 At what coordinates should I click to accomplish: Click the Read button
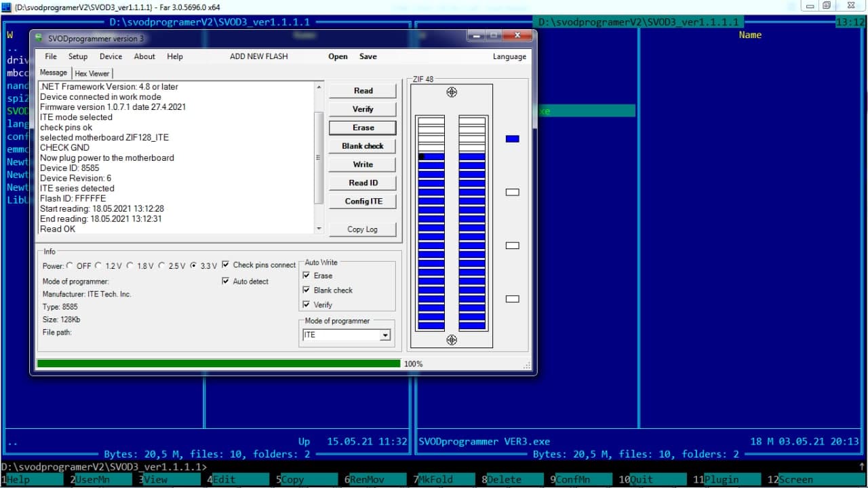pyautogui.click(x=362, y=90)
